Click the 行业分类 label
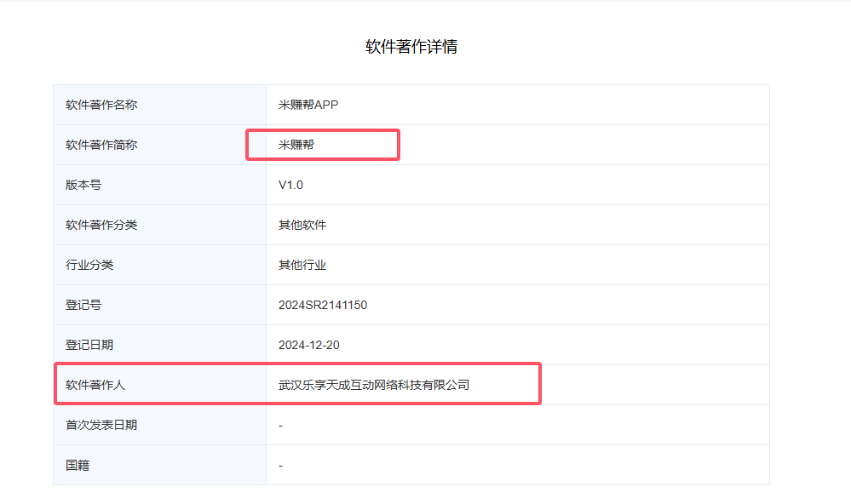Viewport: 851px width, 504px height. 89,265
